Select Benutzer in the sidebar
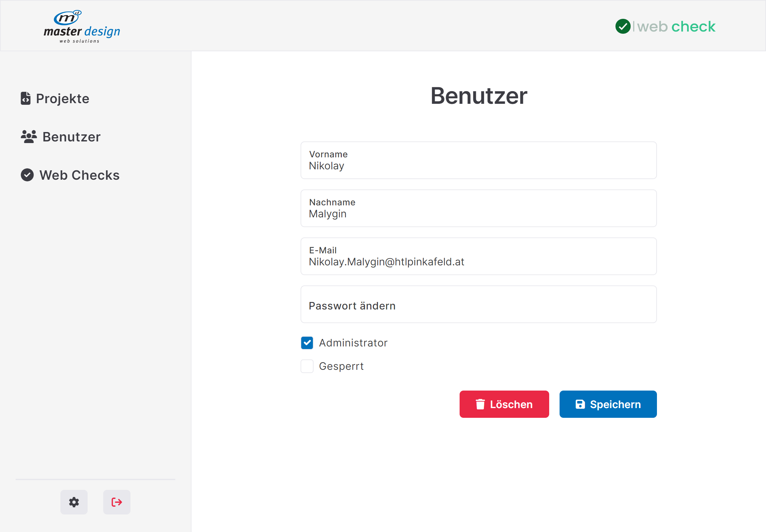Screen dimensions: 766x532 coord(71,137)
